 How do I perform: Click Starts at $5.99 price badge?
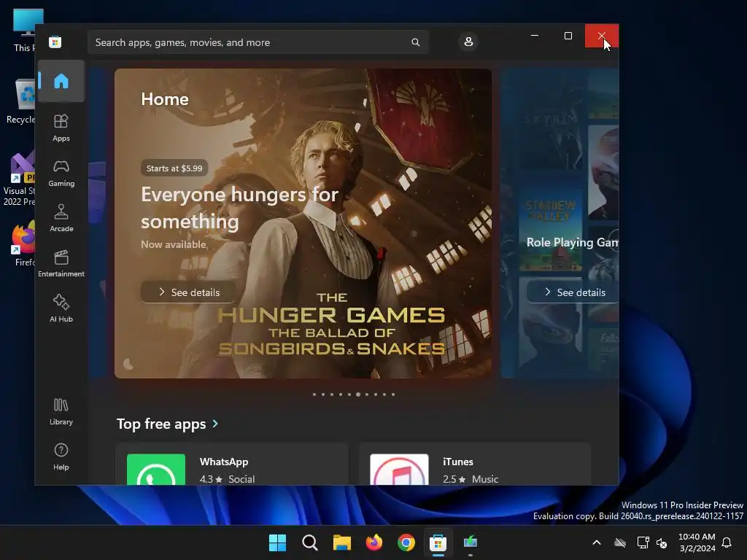(174, 168)
